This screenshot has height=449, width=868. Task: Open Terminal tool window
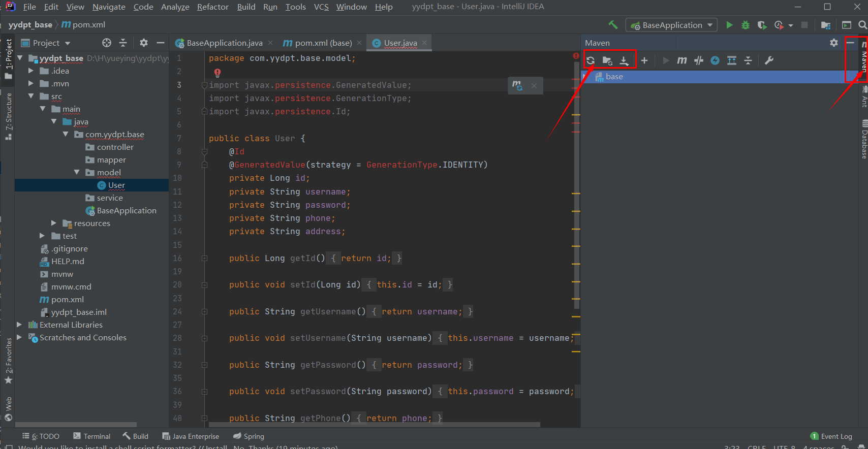click(x=92, y=436)
